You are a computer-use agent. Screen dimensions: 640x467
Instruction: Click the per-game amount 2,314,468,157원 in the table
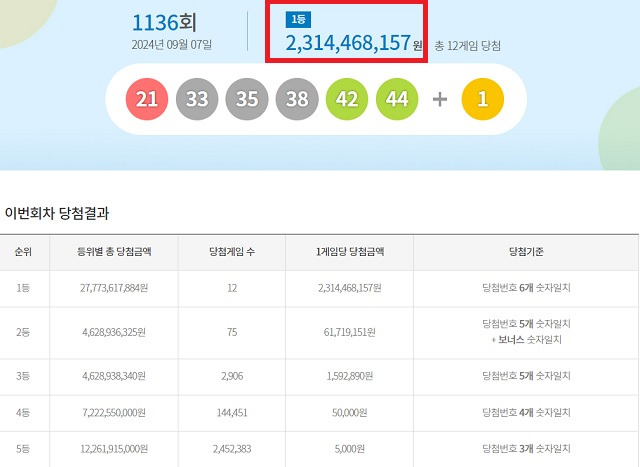click(350, 288)
